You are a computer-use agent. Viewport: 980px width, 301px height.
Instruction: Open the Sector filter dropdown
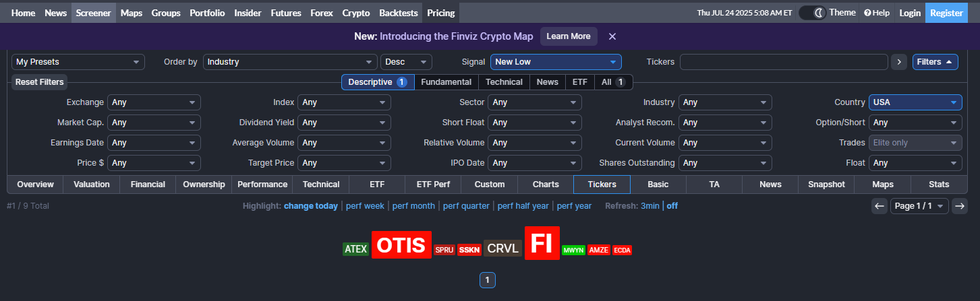tap(535, 102)
